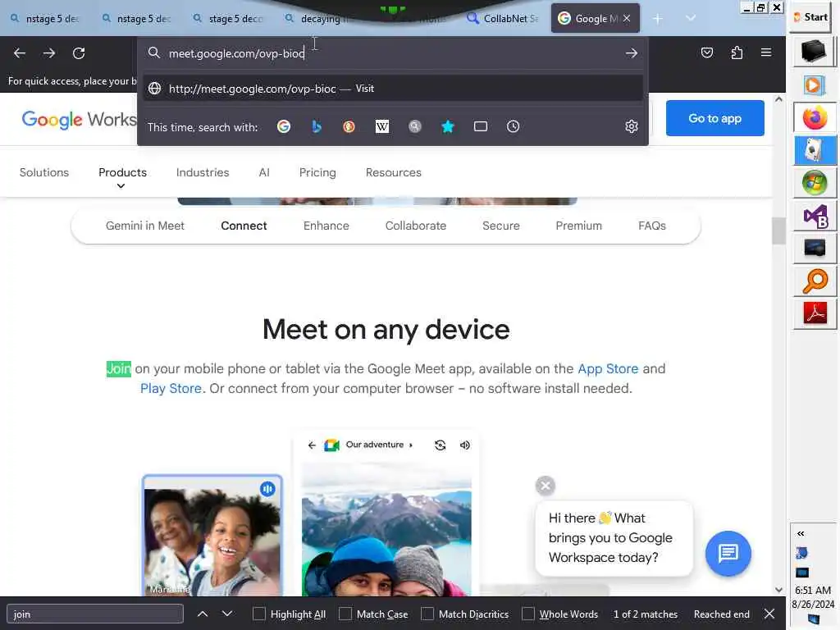Dismiss the chat greeting popup

click(546, 486)
